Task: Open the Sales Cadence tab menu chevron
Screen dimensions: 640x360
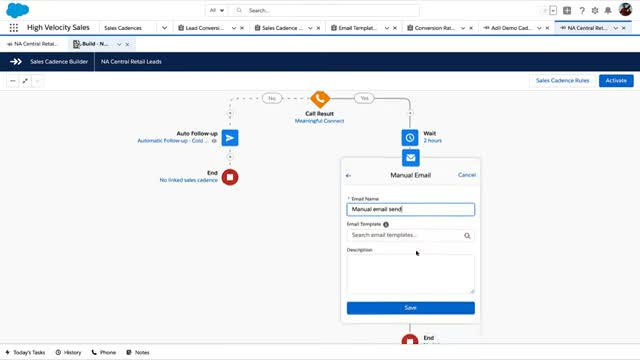Action: pyautogui.click(x=310, y=28)
